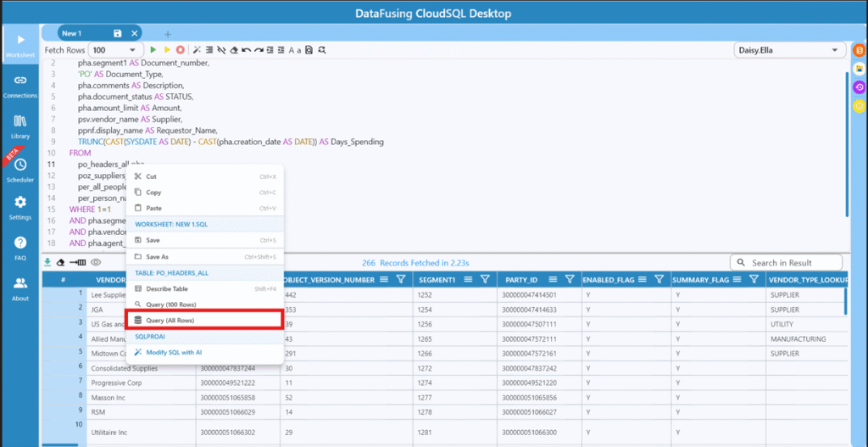Click the yellow Run script icon
This screenshot has height=447, width=868.
(x=167, y=50)
